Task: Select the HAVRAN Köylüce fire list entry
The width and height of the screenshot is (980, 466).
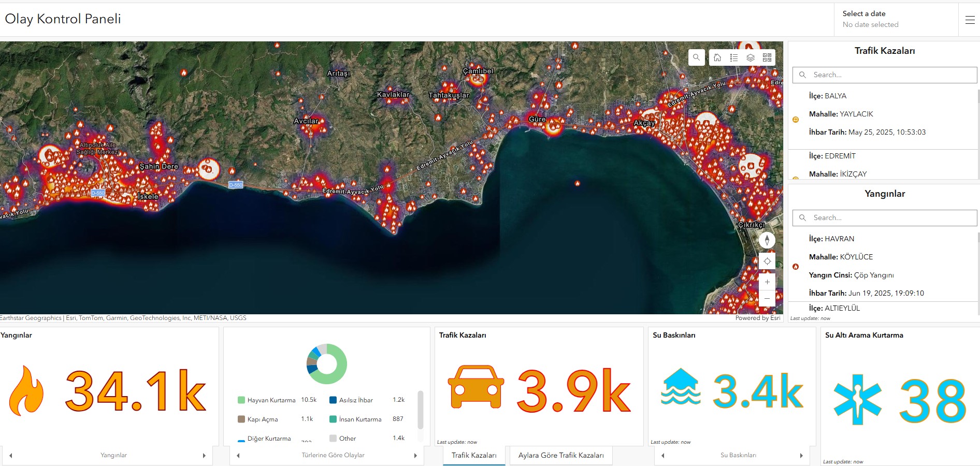Action: (x=881, y=266)
